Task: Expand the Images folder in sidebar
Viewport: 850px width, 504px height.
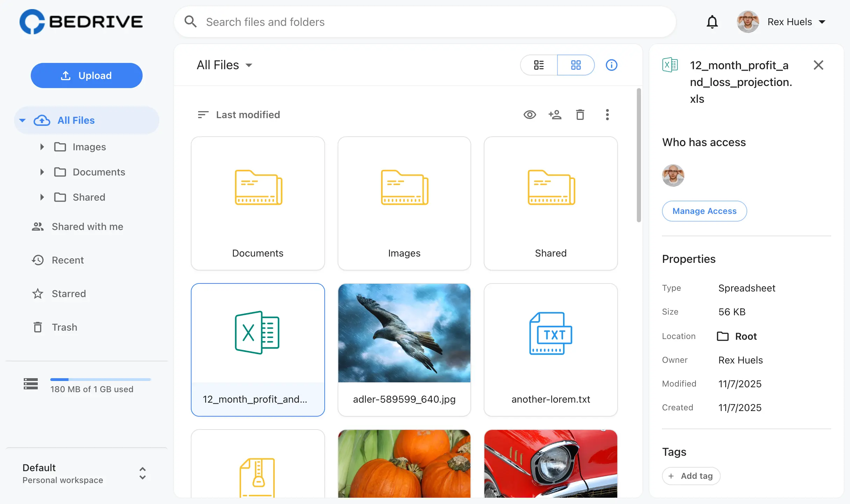Action: click(x=42, y=147)
